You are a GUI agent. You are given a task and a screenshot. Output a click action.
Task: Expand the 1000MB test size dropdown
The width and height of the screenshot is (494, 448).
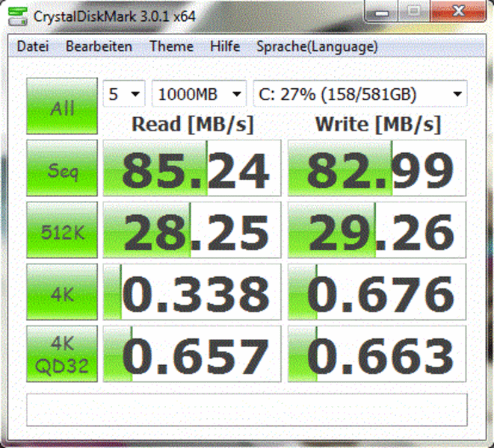(199, 94)
